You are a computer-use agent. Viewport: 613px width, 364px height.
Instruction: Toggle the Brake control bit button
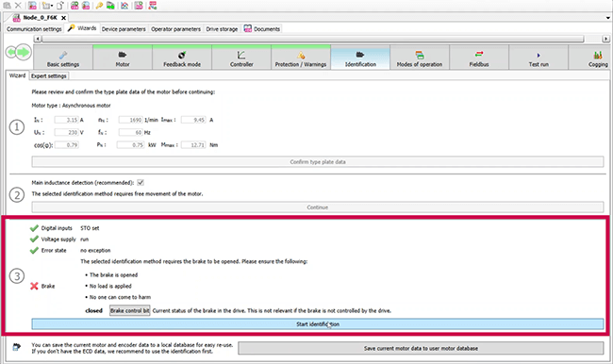[129, 311]
